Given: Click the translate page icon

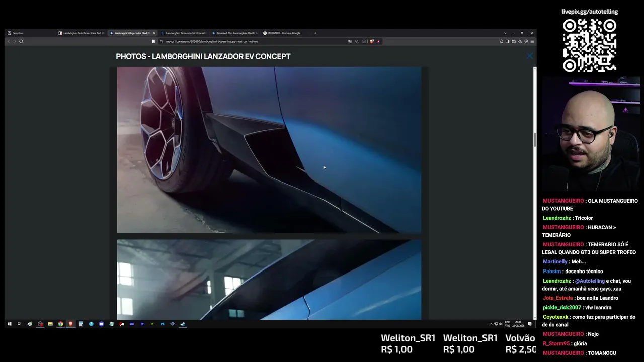Looking at the screenshot, I should (350, 41).
